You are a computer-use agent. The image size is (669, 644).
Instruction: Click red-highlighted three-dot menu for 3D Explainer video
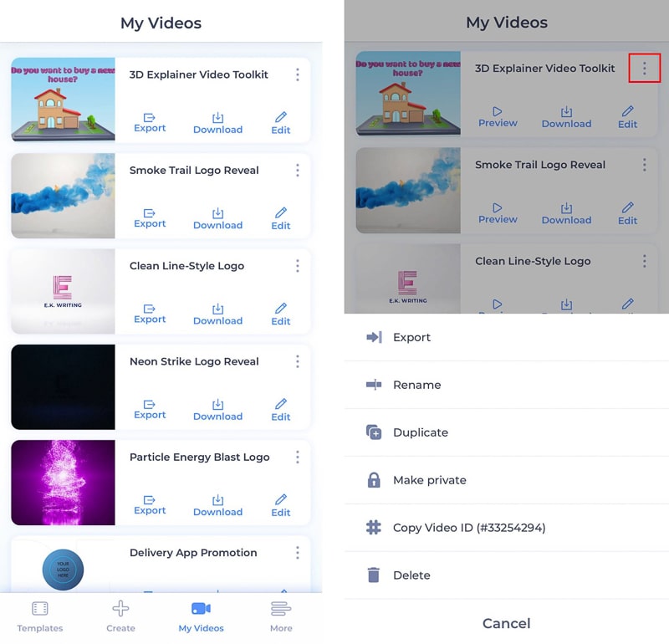[x=644, y=69]
